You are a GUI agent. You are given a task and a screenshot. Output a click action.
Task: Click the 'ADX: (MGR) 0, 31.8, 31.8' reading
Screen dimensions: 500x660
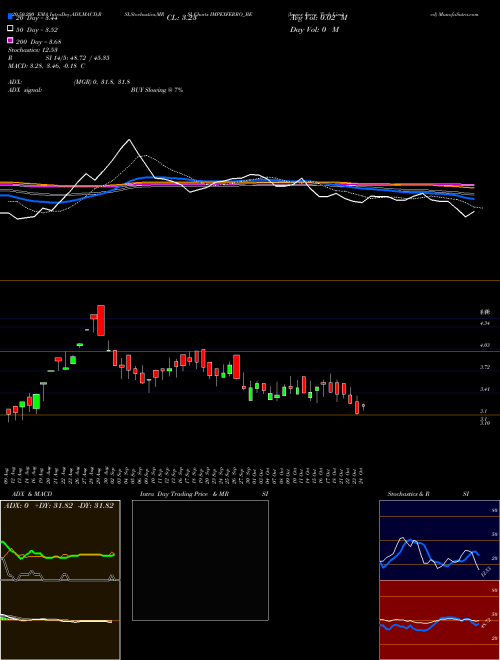point(69,82)
